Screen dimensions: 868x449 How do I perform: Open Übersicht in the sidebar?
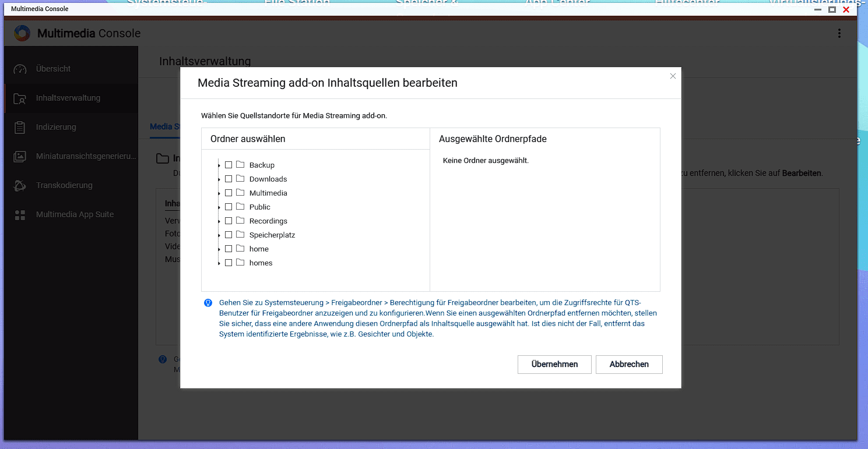point(71,69)
